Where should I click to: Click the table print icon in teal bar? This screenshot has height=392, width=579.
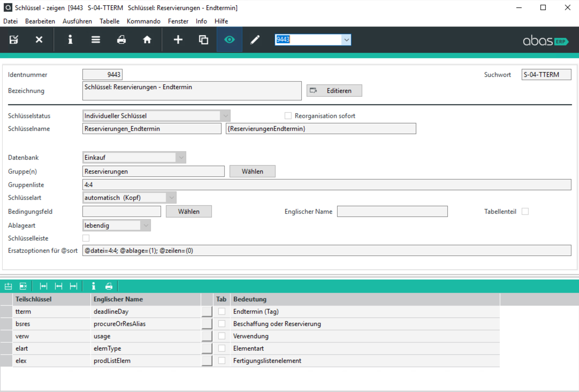coord(109,286)
